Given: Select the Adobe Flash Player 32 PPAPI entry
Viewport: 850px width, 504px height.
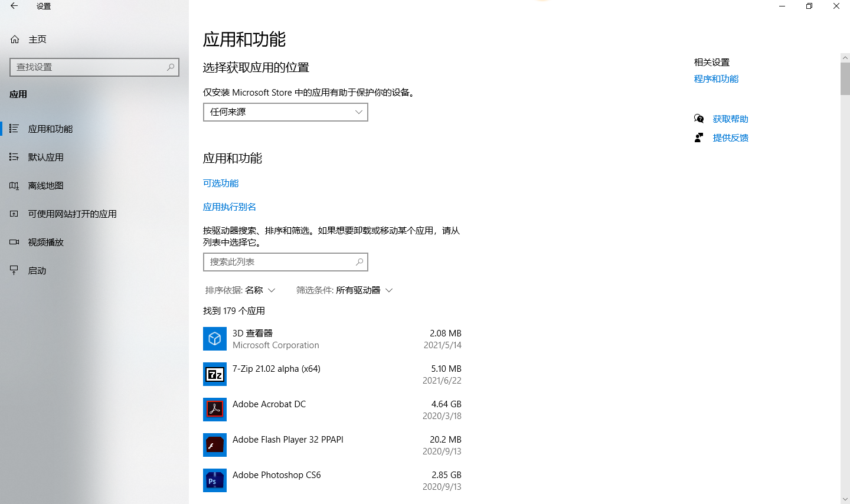Looking at the screenshot, I should [x=288, y=440].
